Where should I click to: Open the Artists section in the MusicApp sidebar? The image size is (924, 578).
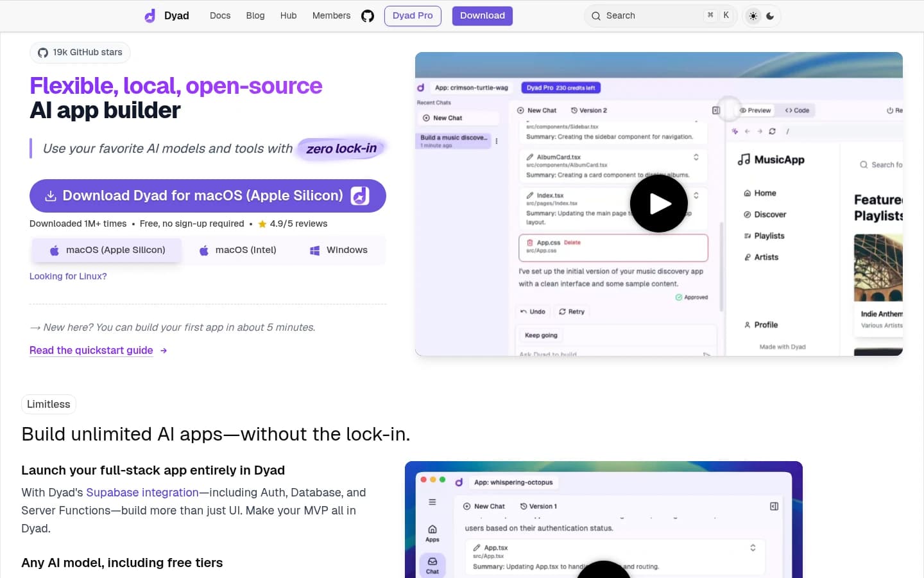pos(747,257)
